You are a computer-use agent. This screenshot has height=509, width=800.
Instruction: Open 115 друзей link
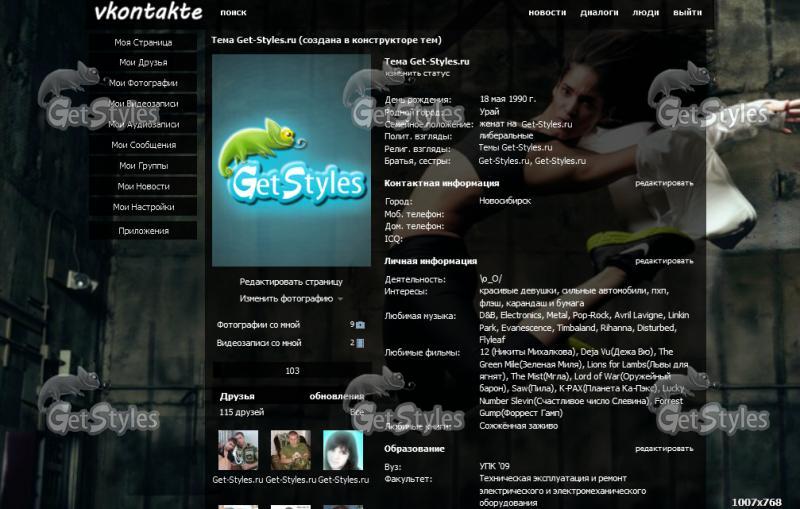[x=242, y=412]
